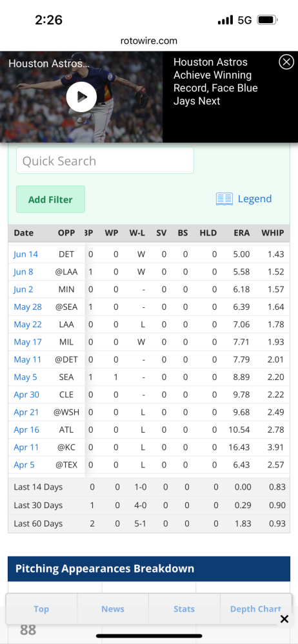298x644 pixels.
Task: Focus the Quick Search field
Action: coord(105,160)
